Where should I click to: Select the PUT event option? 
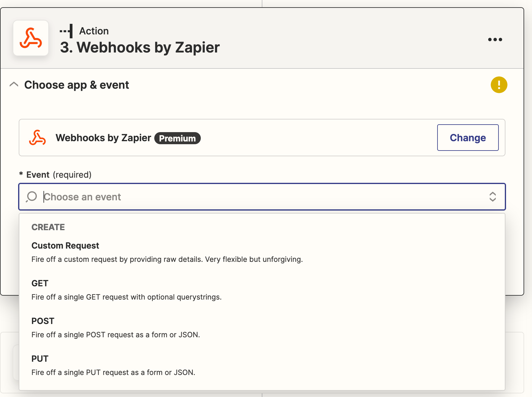(40, 359)
